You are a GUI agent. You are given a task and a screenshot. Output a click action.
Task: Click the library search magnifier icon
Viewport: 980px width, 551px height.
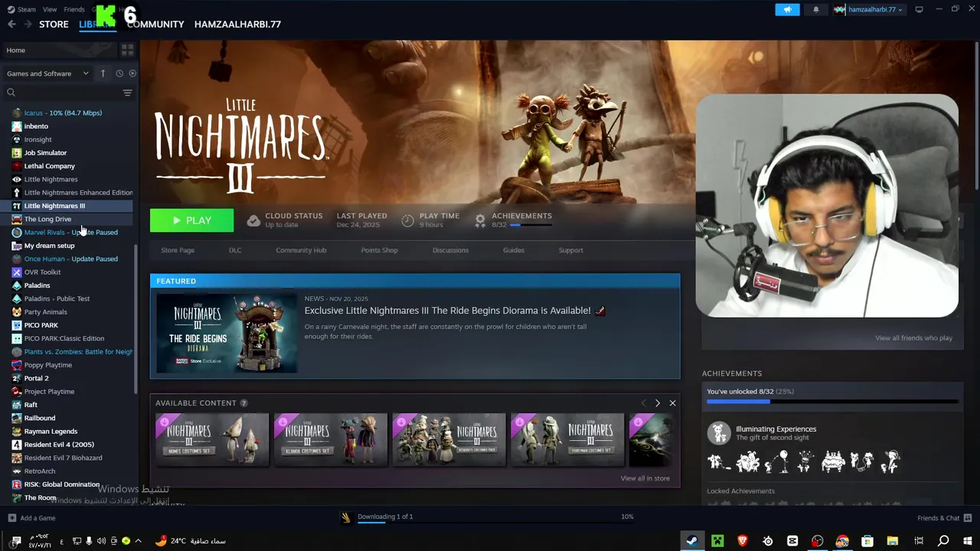point(11,93)
